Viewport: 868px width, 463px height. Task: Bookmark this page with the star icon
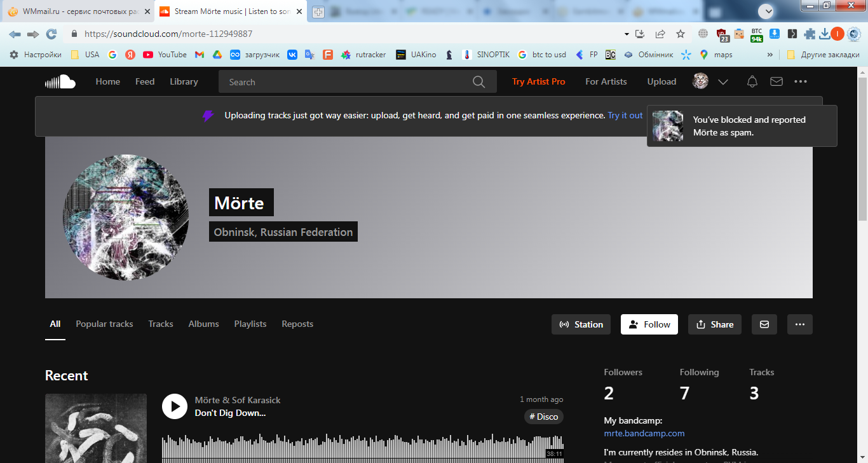[681, 34]
